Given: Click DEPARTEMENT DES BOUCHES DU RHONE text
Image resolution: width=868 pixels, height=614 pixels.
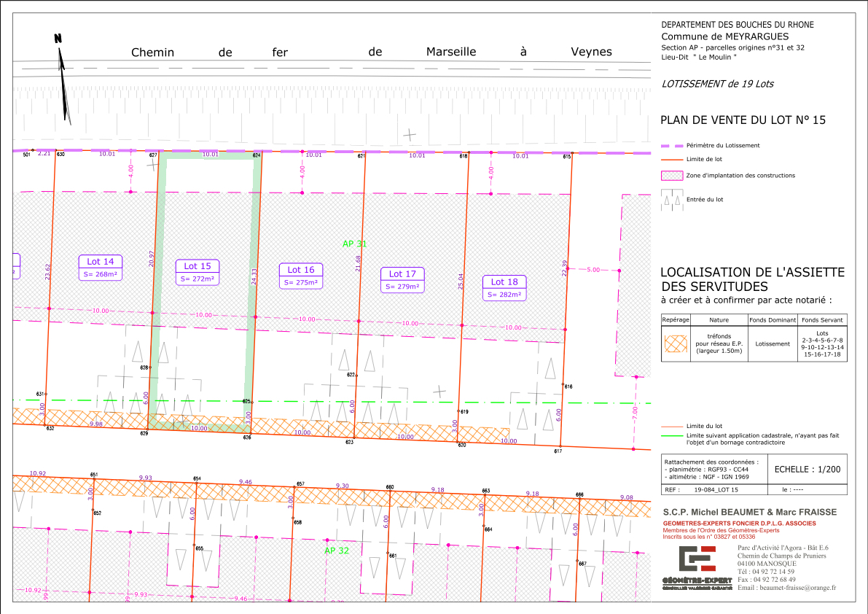Looking at the screenshot, I should [x=738, y=25].
